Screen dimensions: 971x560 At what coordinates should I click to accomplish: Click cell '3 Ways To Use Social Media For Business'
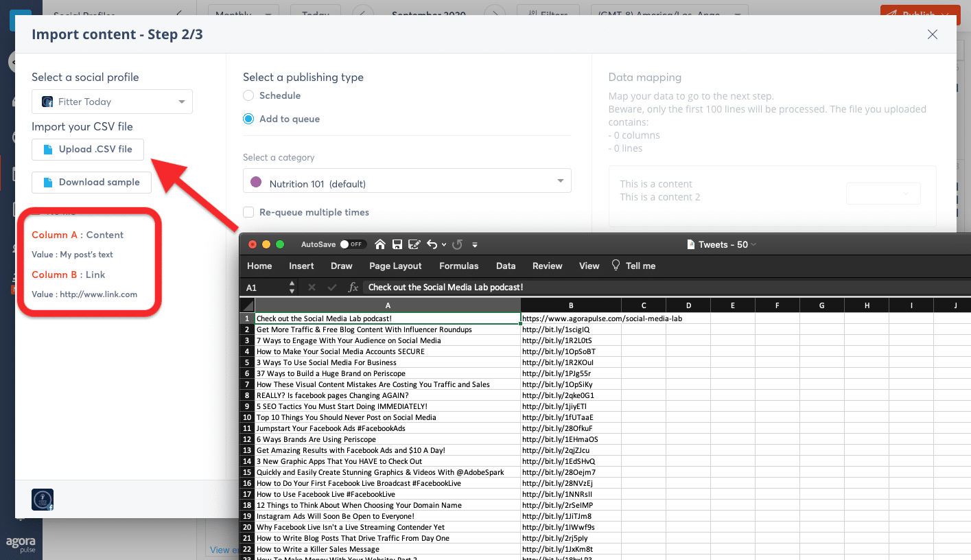click(388, 362)
